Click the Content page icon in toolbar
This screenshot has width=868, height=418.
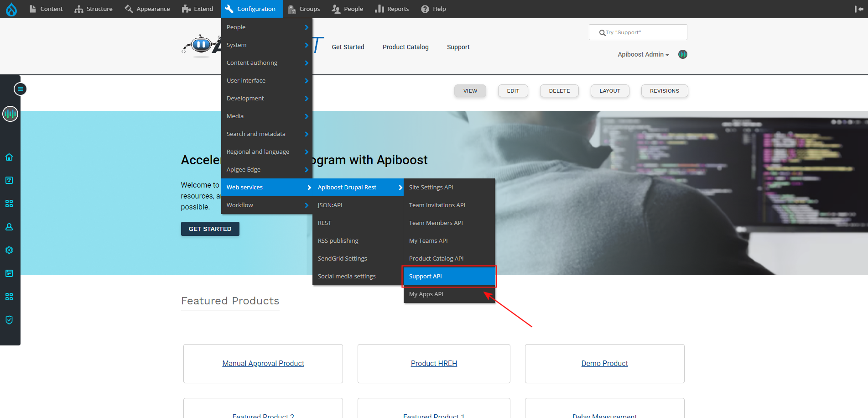coord(33,9)
